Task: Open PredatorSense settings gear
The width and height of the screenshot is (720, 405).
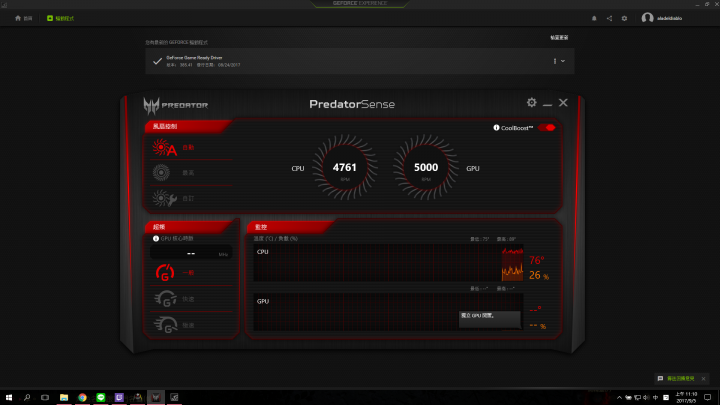Action: tap(532, 102)
